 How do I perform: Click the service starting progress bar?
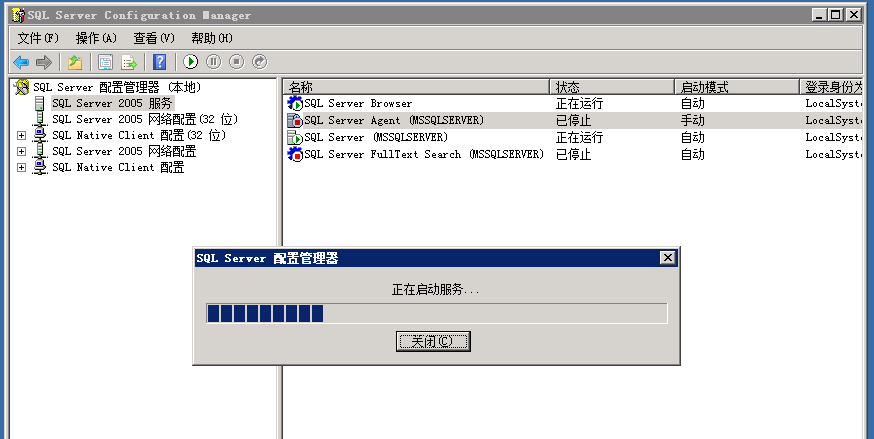click(x=436, y=314)
